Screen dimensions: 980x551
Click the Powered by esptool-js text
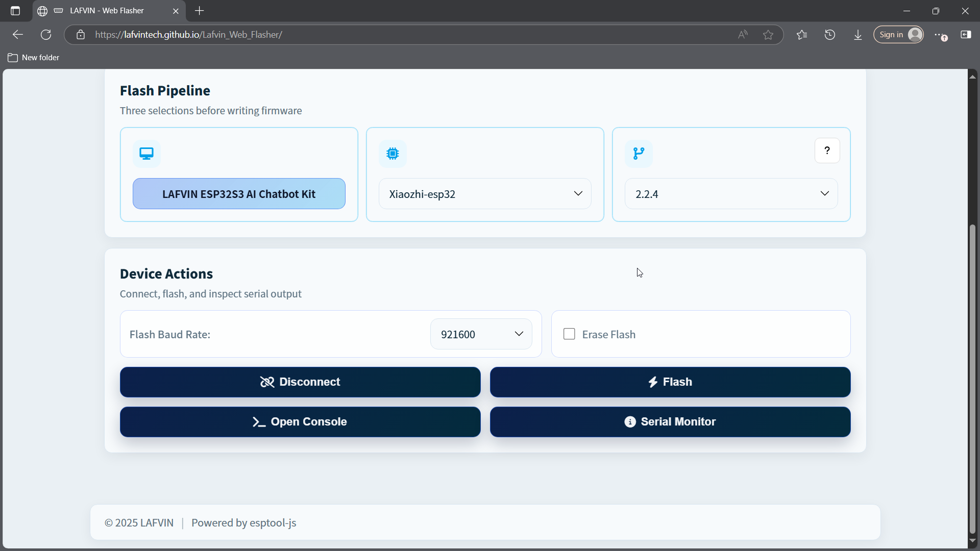[244, 523]
